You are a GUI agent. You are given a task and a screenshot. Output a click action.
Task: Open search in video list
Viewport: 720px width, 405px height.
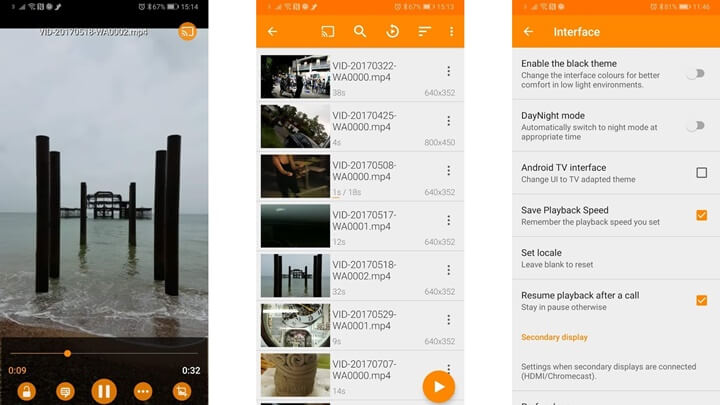360,31
